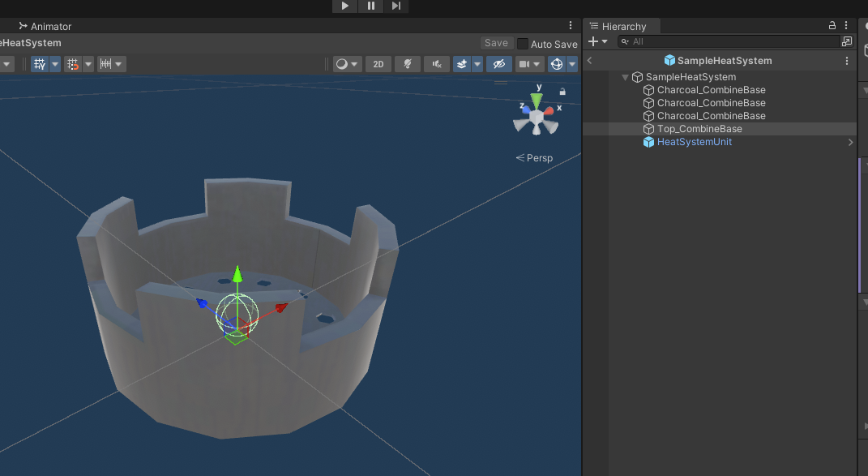Open the scene camera settings dropdown

529,64
